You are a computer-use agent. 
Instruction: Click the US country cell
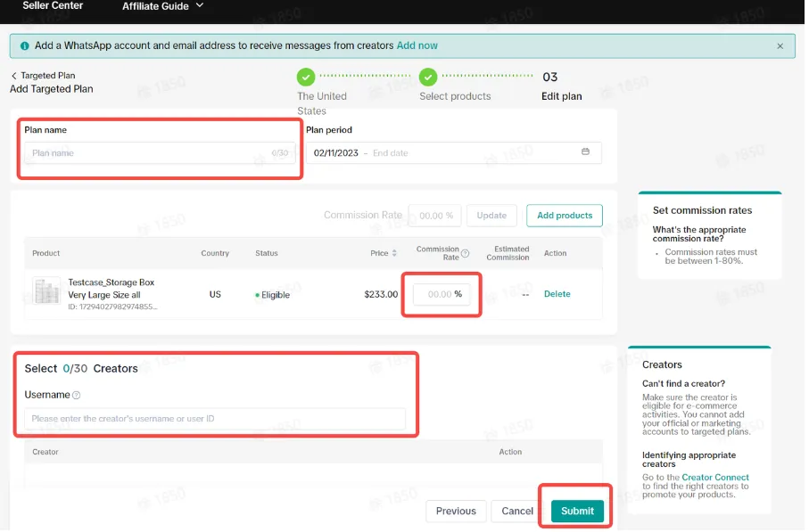[215, 294]
